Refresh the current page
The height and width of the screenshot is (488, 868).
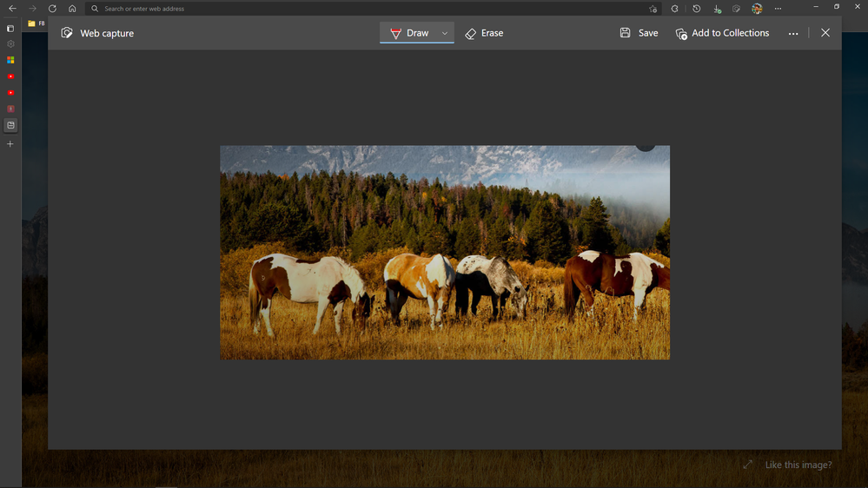pos(53,9)
